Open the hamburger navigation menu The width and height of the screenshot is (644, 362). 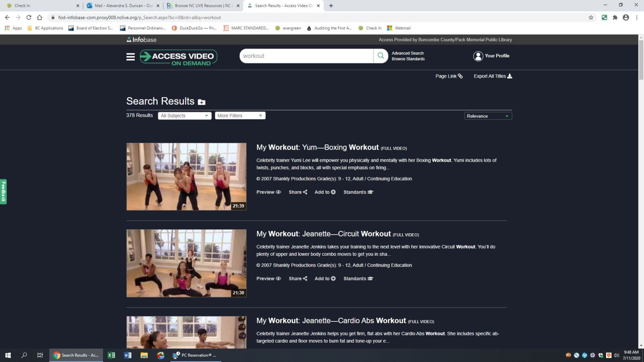click(130, 57)
